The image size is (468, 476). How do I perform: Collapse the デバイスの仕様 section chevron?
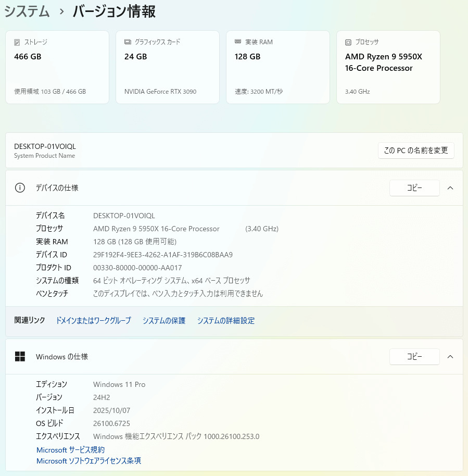pyautogui.click(x=450, y=188)
